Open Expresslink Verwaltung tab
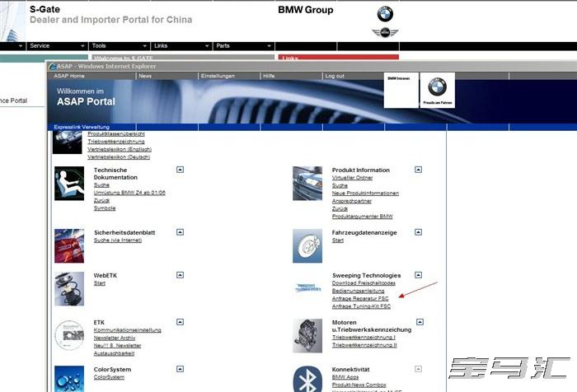The width and height of the screenshot is (577, 392). (x=82, y=127)
